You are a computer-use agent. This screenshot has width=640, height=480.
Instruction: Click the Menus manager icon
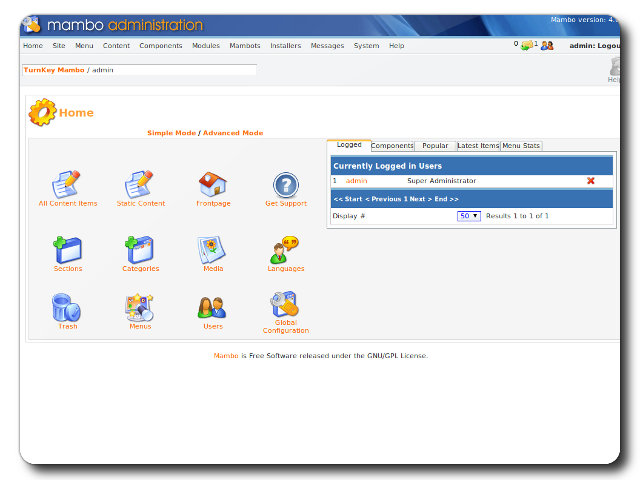click(x=140, y=308)
